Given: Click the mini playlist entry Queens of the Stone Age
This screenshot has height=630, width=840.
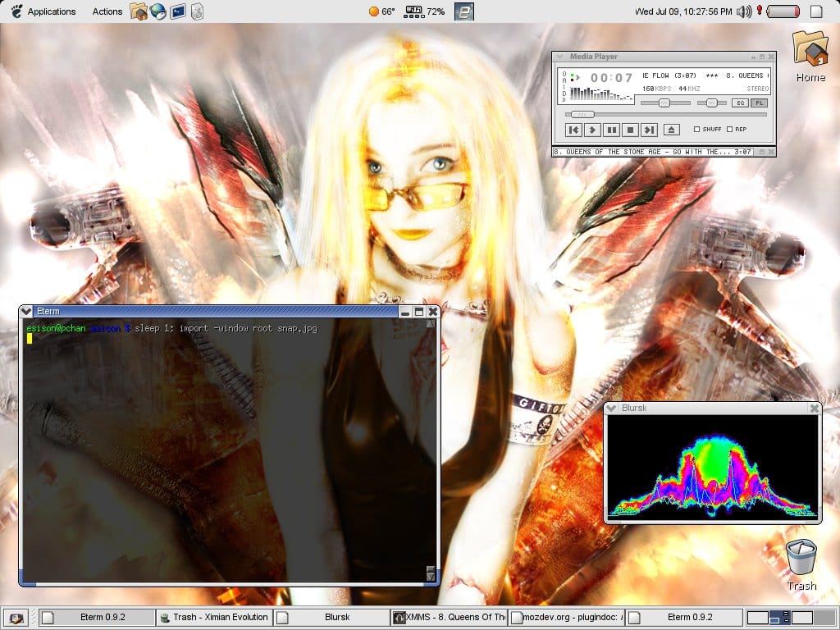Looking at the screenshot, I should coord(652,152).
